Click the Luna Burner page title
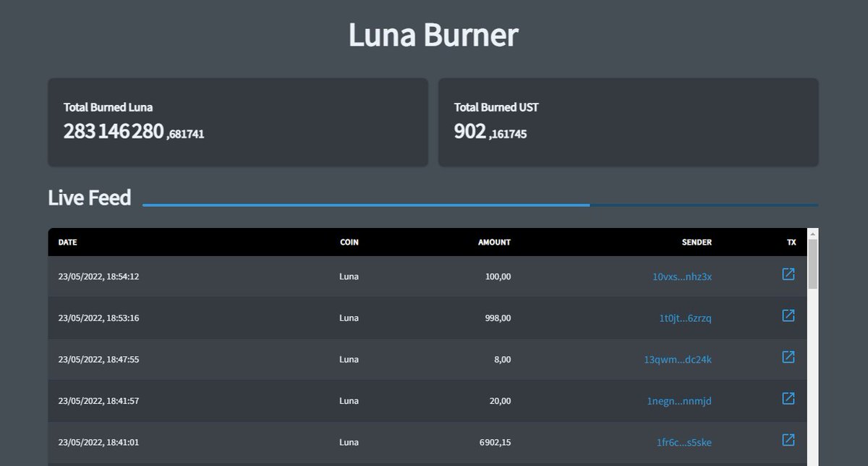 coord(434,34)
